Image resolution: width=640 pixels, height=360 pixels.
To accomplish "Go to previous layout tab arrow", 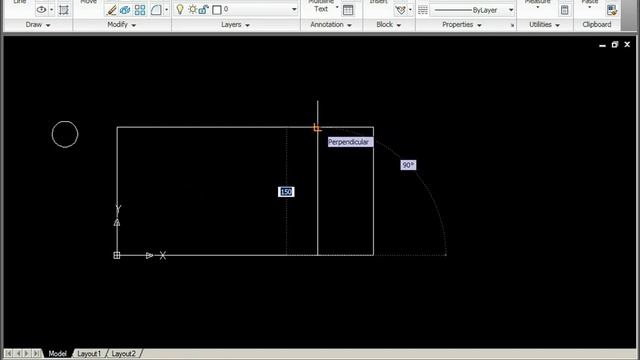I will click(18, 353).
